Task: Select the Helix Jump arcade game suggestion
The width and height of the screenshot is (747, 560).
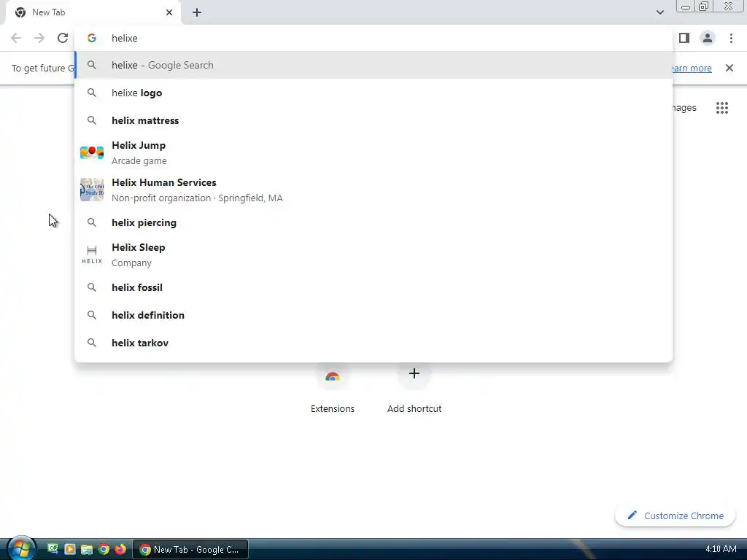Action: 373,152
